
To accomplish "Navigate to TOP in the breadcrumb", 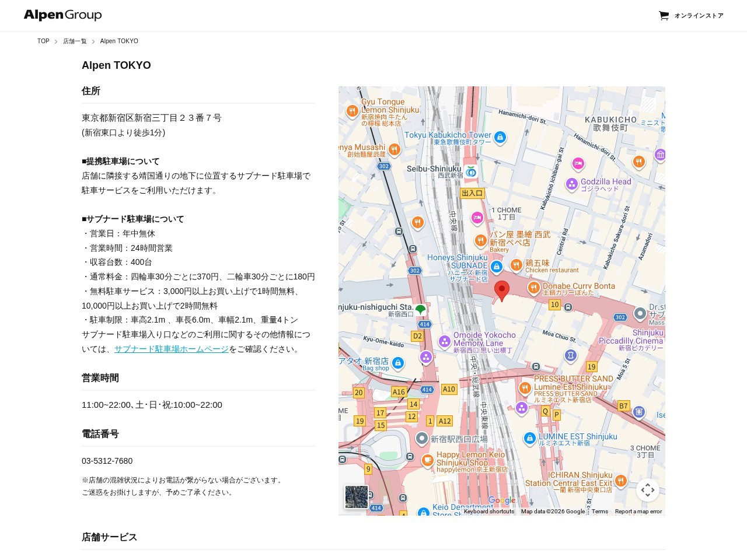I will click(43, 41).
